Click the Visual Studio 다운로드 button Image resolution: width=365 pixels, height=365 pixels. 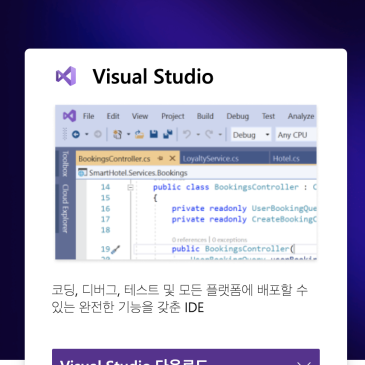click(x=186, y=357)
